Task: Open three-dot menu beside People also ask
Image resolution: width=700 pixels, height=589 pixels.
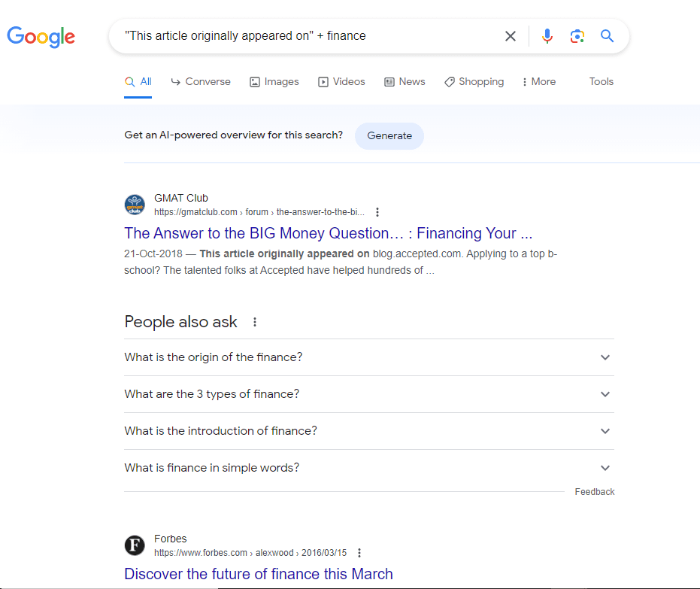Action: click(x=254, y=322)
